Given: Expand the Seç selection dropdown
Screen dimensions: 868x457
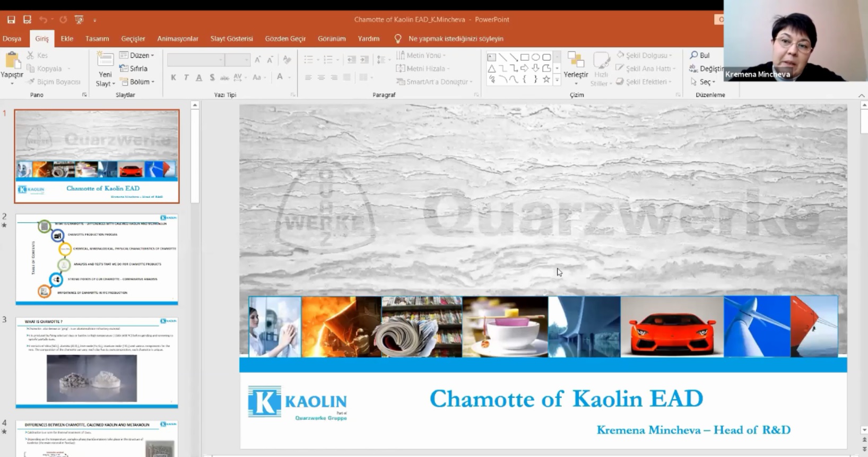Looking at the screenshot, I should tap(703, 82).
